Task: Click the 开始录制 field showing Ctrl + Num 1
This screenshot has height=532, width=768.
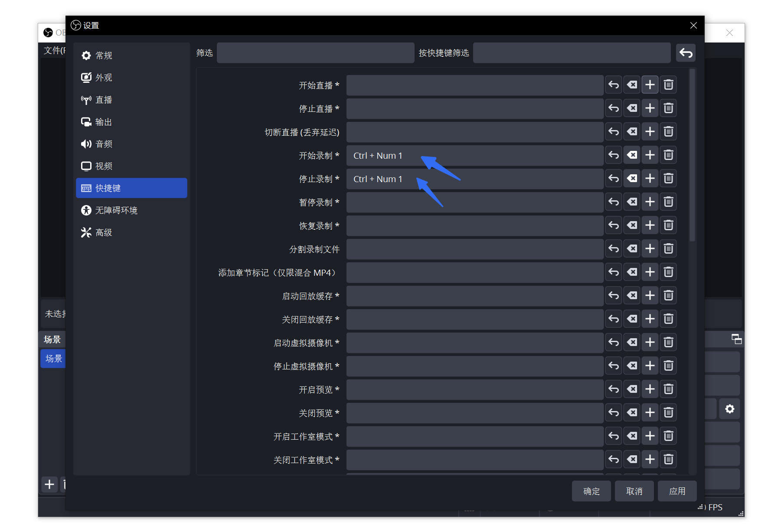Action: [475, 155]
